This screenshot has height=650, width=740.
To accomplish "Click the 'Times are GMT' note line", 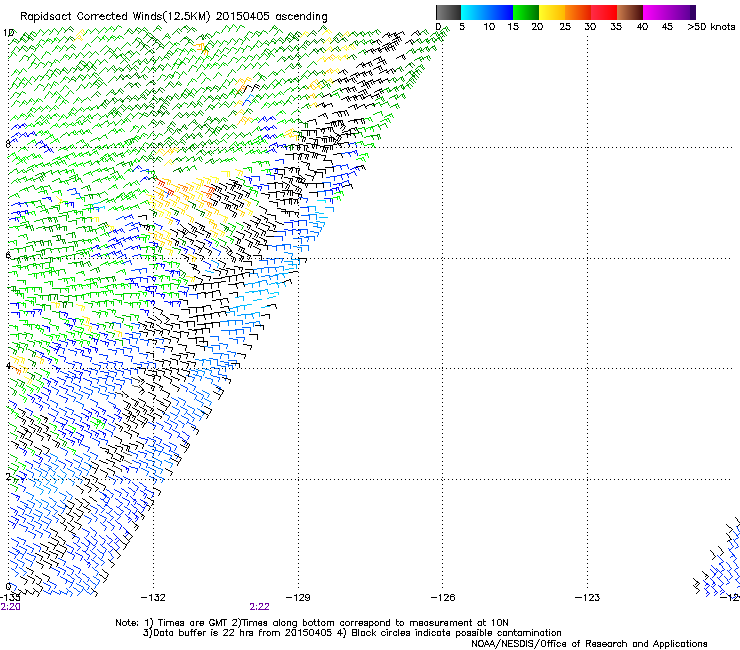I will click(x=312, y=623).
